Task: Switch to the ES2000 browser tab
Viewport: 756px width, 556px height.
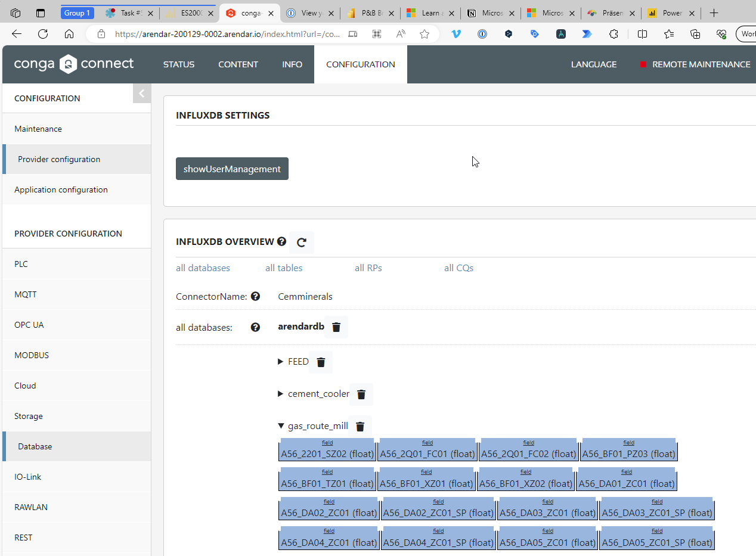Action: pos(188,13)
